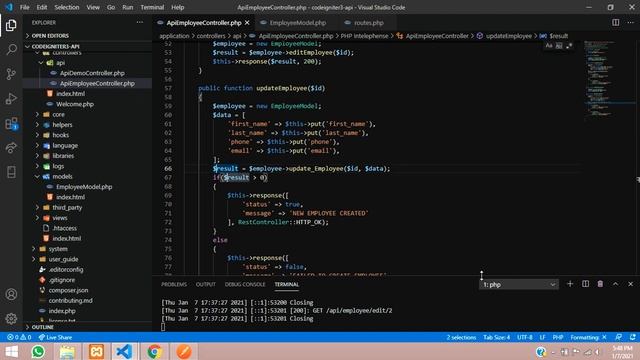Click the Windows Start button
The width and height of the screenshot is (640, 360).
11,351
